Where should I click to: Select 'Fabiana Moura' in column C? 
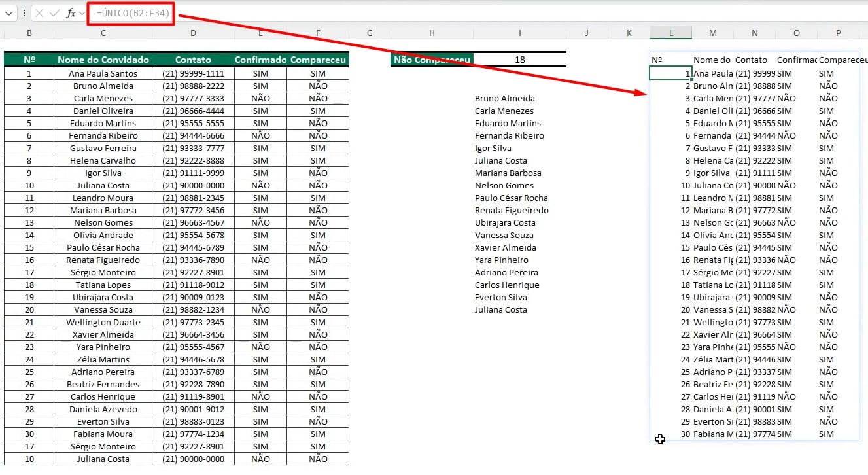point(103,434)
